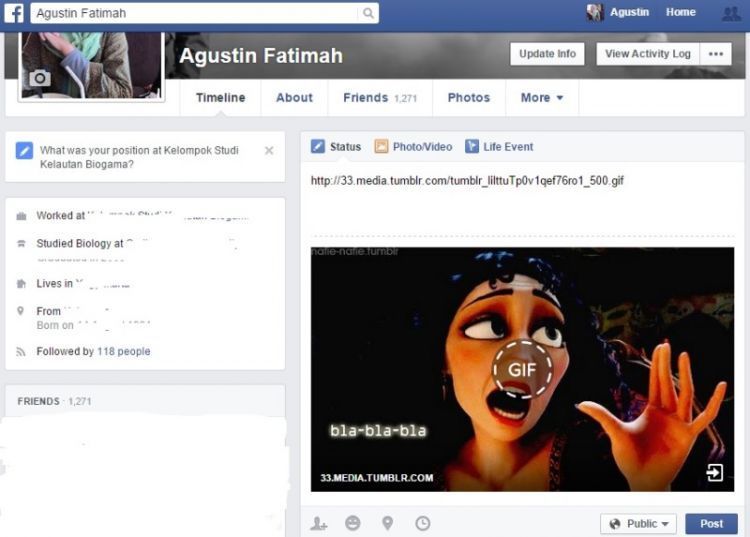
Task: Click the home icon beside Lives in
Action: click(x=21, y=284)
